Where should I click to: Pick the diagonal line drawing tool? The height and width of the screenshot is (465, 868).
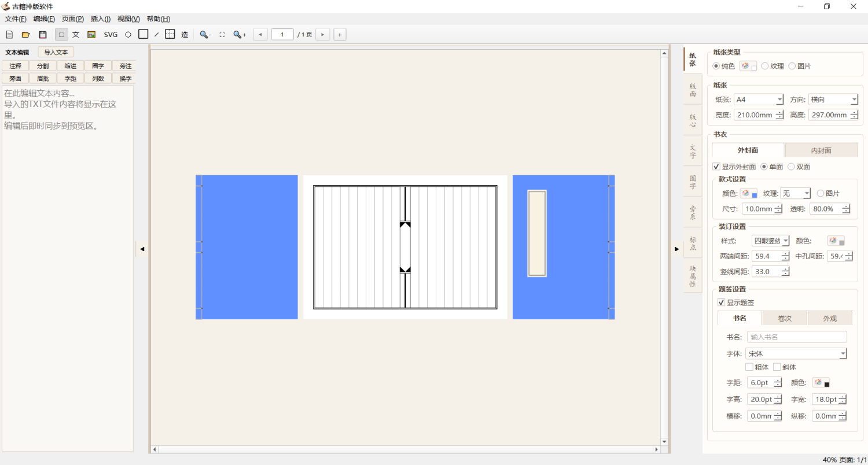pyautogui.click(x=156, y=35)
